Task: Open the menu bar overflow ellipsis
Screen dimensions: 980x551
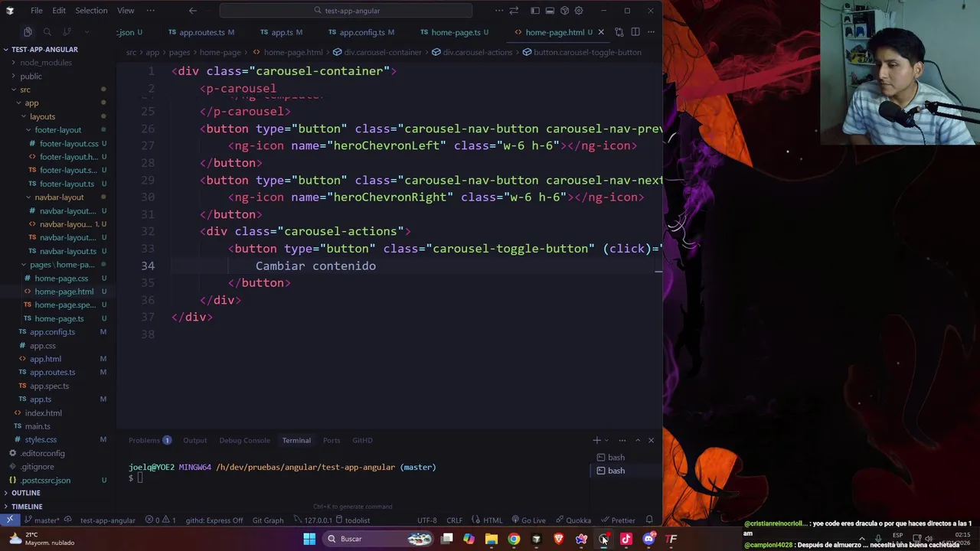Action: pyautogui.click(x=150, y=11)
